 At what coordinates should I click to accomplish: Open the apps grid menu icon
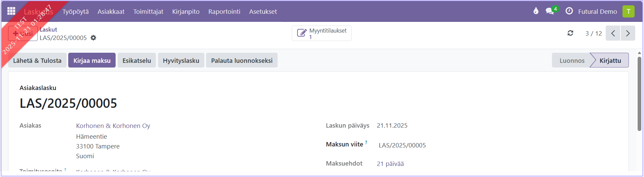[x=11, y=11]
